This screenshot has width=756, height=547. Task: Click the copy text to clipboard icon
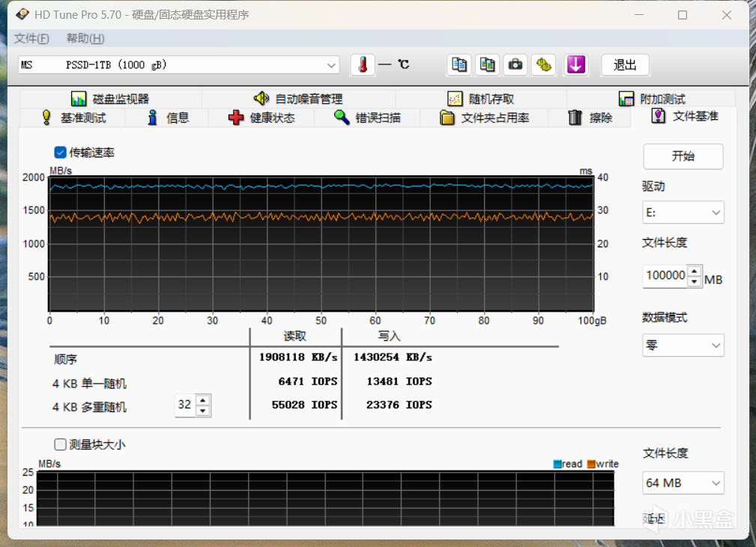point(459,64)
